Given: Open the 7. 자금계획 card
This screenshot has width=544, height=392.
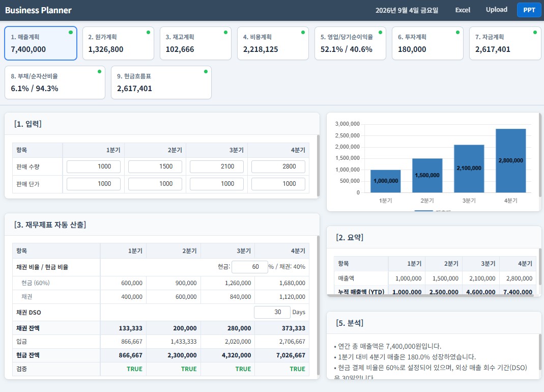Looking at the screenshot, I should pos(505,43).
